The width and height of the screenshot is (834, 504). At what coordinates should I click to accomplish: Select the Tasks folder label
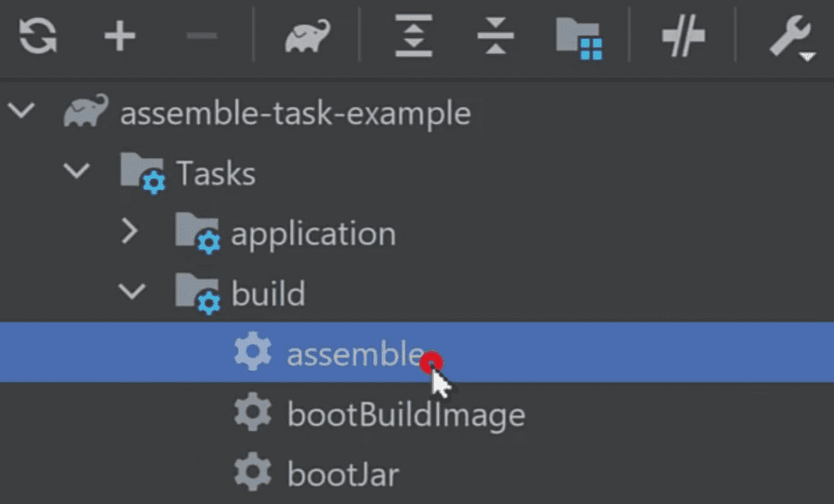(215, 173)
